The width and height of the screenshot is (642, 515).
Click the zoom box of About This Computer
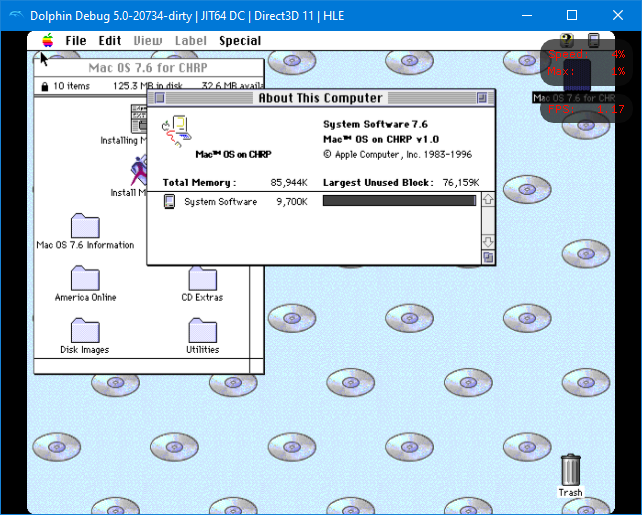point(482,98)
